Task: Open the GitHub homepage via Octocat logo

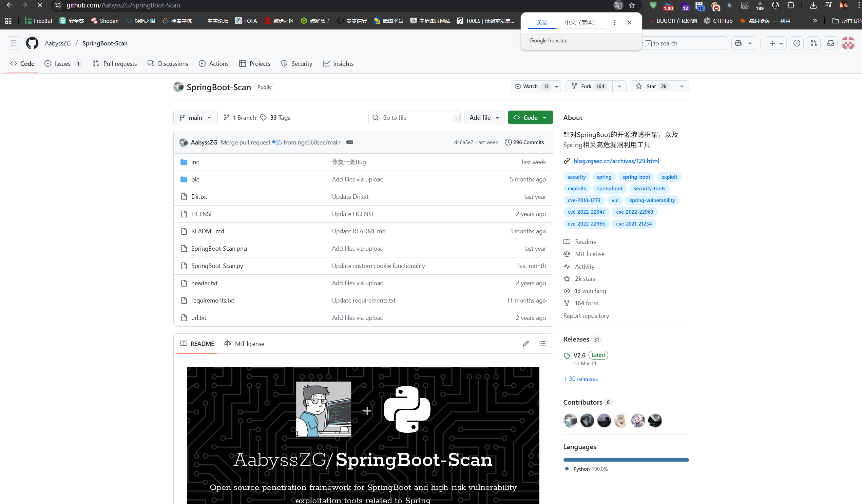Action: 32,43
